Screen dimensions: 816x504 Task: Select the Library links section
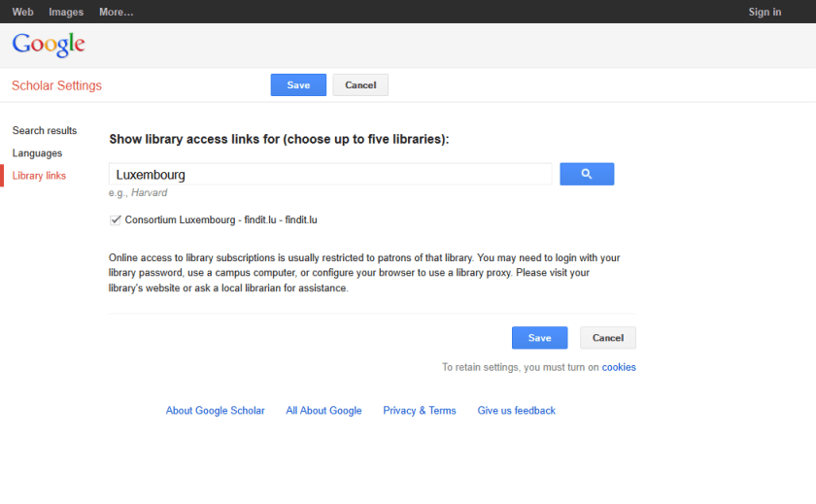[39, 176]
